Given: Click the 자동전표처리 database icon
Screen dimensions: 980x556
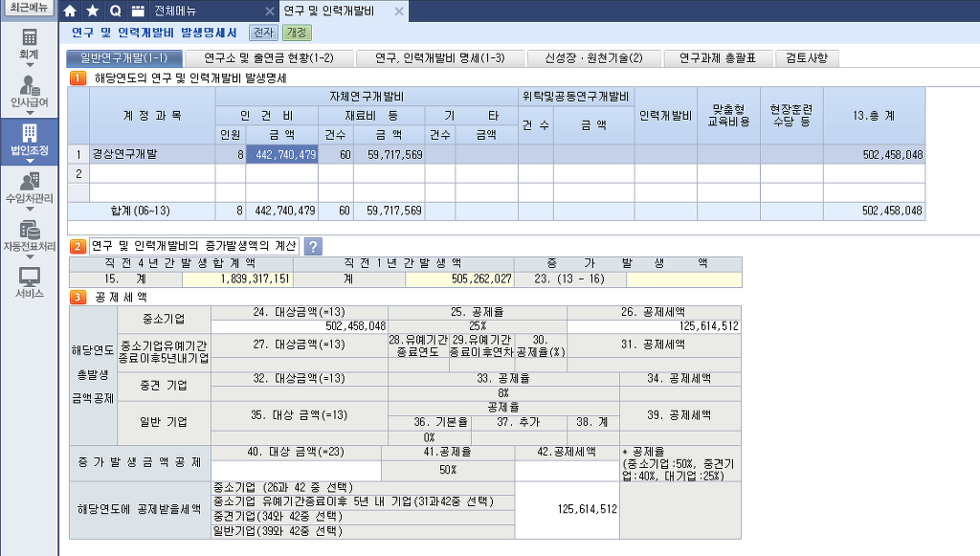Looking at the screenshot, I should point(29,230).
